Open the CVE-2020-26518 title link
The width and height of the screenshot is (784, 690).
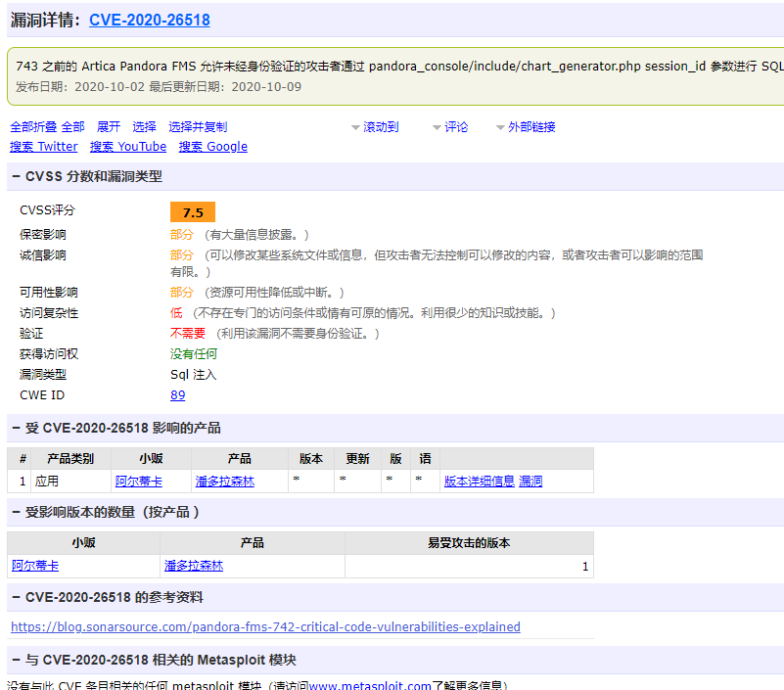(150, 20)
